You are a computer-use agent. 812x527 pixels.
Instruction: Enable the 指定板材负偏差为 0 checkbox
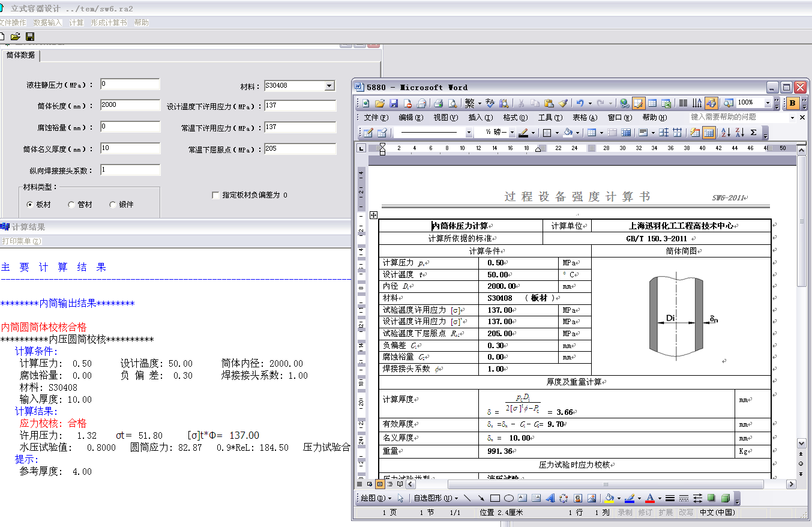[215, 194]
